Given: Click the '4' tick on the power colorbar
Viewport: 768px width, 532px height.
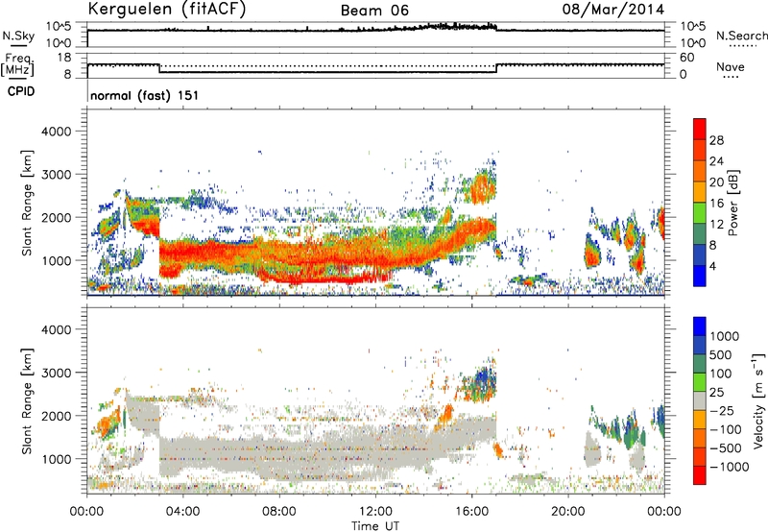Looking at the screenshot, I should coord(712,266).
